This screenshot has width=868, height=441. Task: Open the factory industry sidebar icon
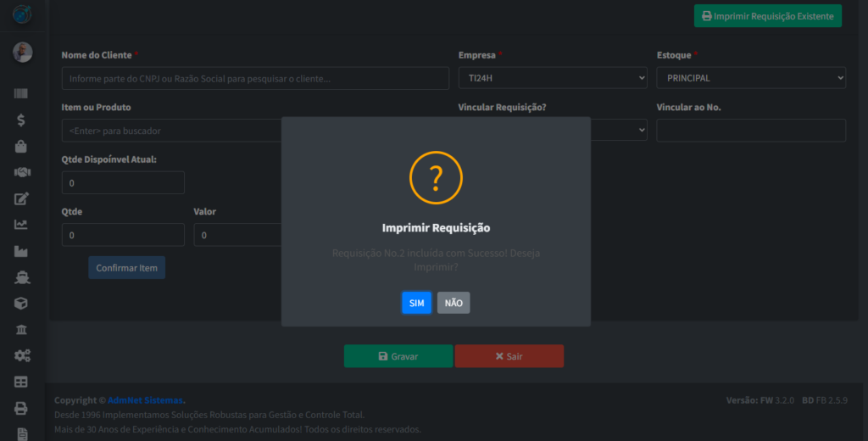(22, 251)
